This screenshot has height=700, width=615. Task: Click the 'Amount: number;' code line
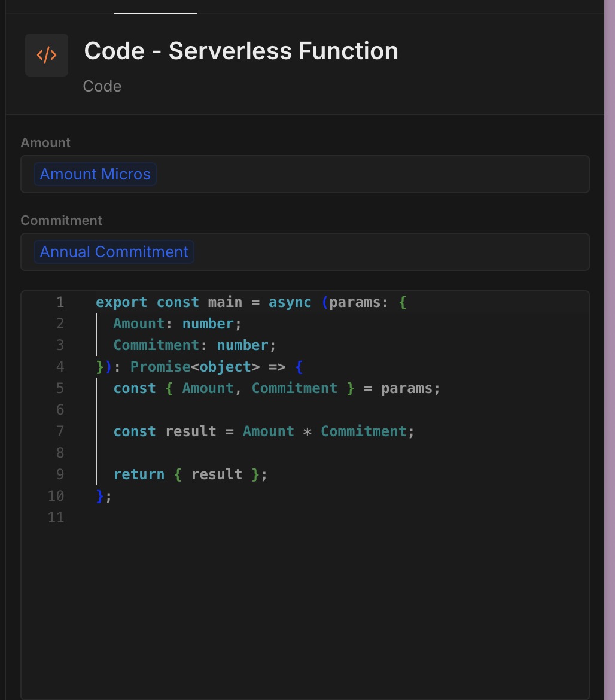(177, 324)
